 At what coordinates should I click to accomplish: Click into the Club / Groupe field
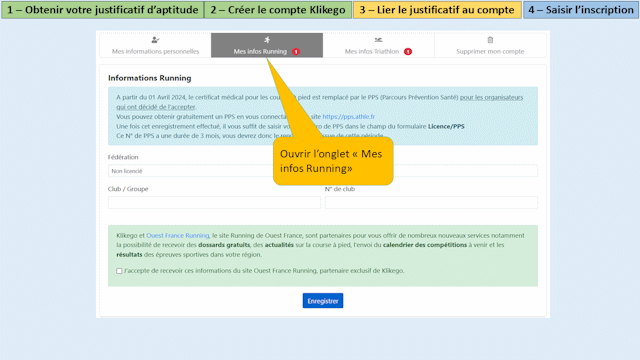click(x=214, y=202)
